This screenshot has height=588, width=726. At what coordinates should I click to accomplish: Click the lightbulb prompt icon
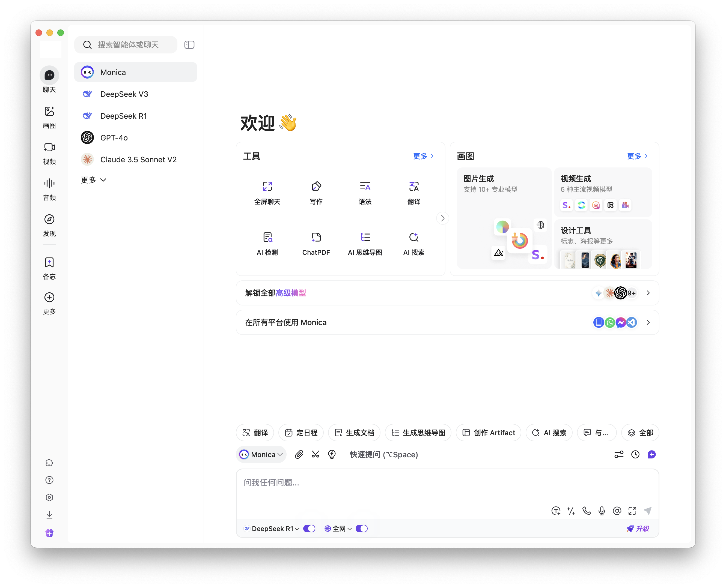click(x=332, y=454)
